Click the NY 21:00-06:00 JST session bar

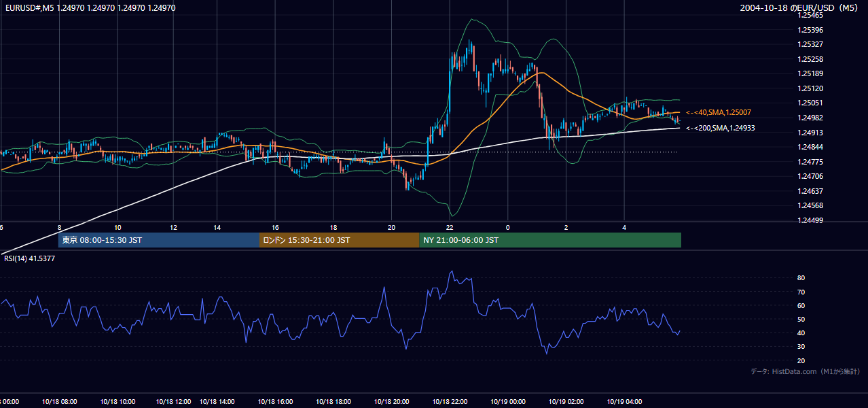550,240
